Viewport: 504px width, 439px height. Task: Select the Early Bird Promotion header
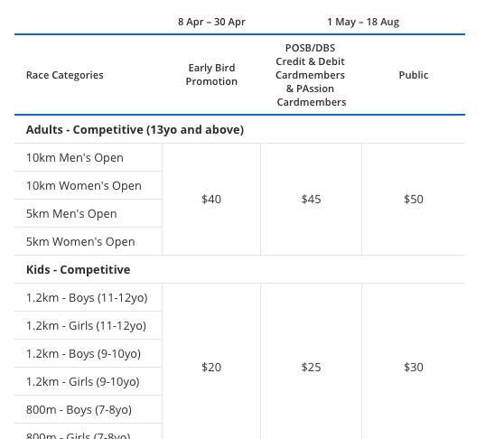[x=211, y=75]
